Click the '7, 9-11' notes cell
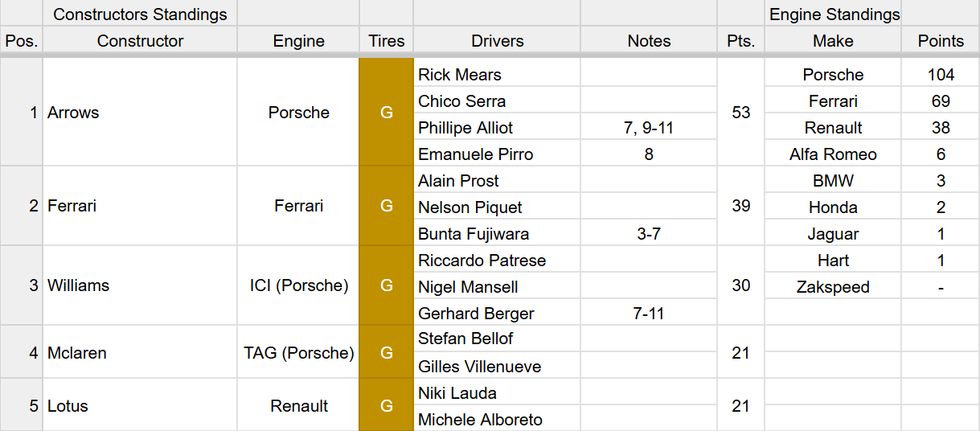Image resolution: width=980 pixels, height=431 pixels. pyautogui.click(x=649, y=127)
